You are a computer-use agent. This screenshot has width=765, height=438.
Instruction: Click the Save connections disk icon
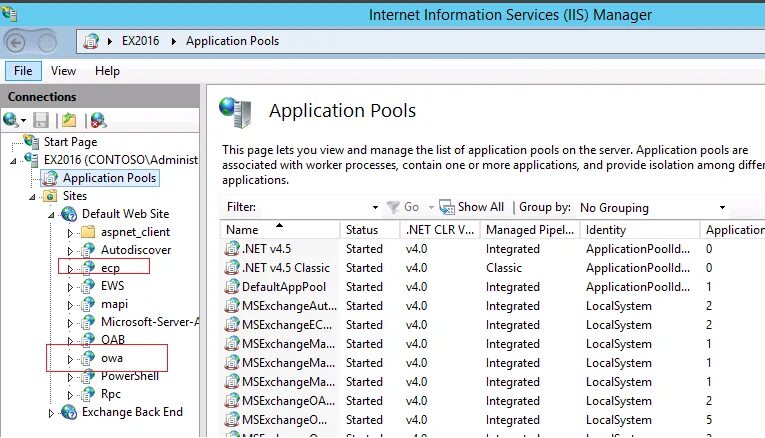pos(41,120)
